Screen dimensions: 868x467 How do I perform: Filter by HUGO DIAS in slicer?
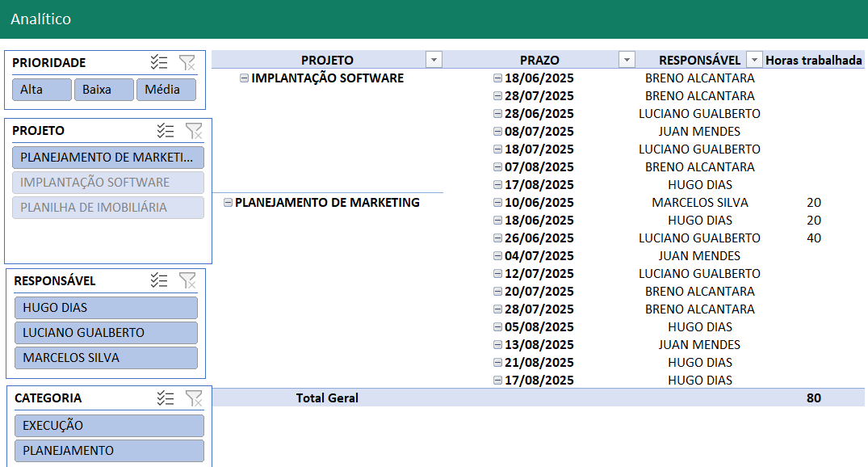tap(106, 308)
